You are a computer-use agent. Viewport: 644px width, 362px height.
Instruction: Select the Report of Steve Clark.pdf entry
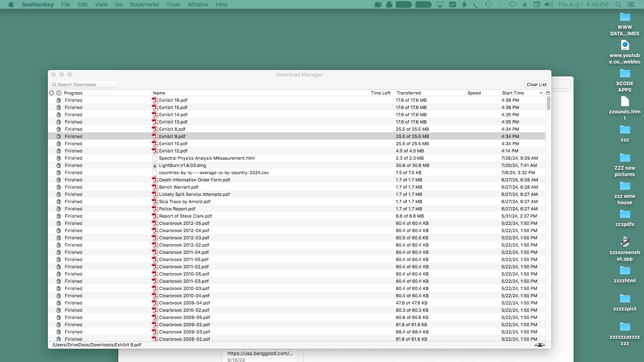185,216
